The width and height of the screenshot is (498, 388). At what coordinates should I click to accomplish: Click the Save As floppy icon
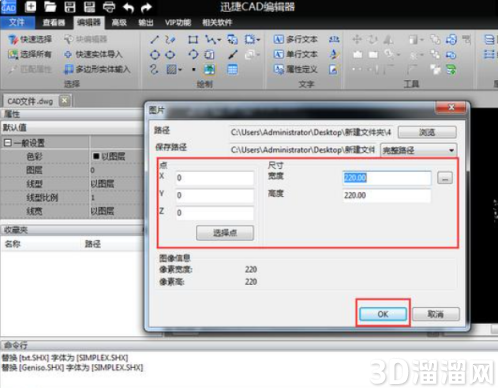pyautogui.click(x=89, y=6)
